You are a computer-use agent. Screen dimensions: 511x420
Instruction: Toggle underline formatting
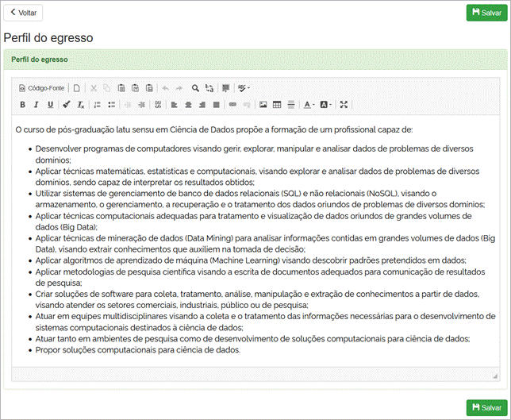[50, 105]
